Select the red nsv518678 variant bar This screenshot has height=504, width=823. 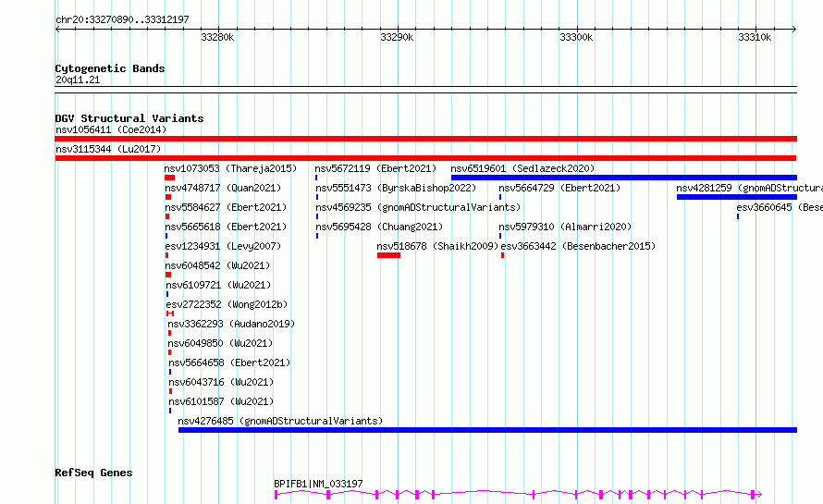388,255
